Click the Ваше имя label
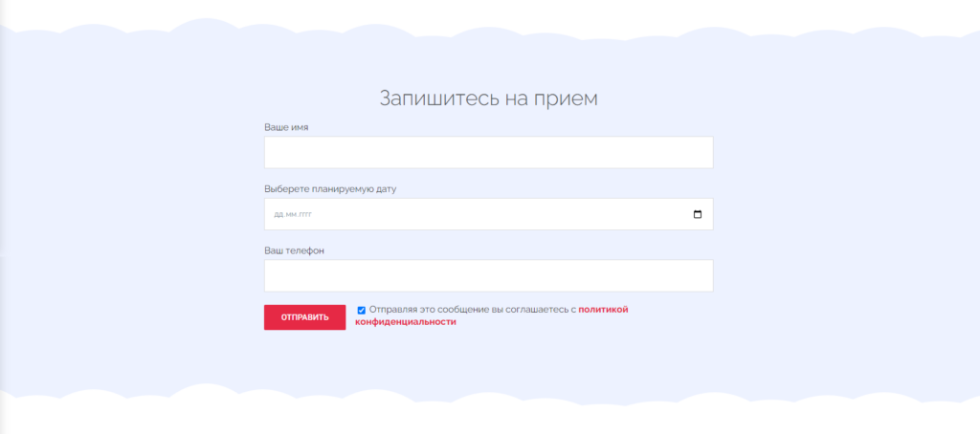The height and width of the screenshot is (434, 980). pos(286,127)
